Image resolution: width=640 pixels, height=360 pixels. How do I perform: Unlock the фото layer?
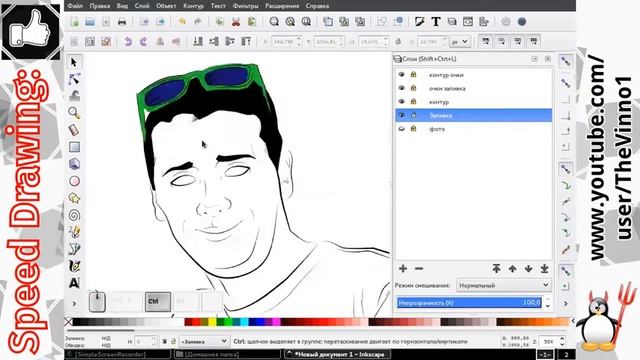coord(413,129)
